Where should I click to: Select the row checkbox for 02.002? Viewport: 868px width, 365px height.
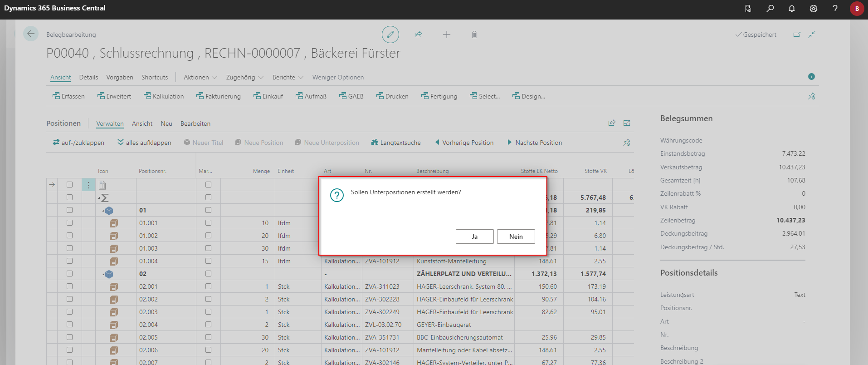69,299
